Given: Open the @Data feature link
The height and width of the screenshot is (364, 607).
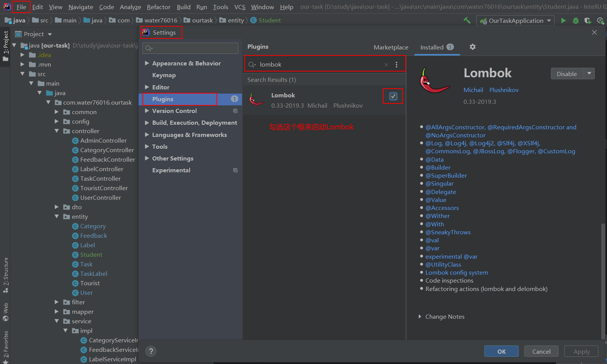Looking at the screenshot, I should point(435,160).
